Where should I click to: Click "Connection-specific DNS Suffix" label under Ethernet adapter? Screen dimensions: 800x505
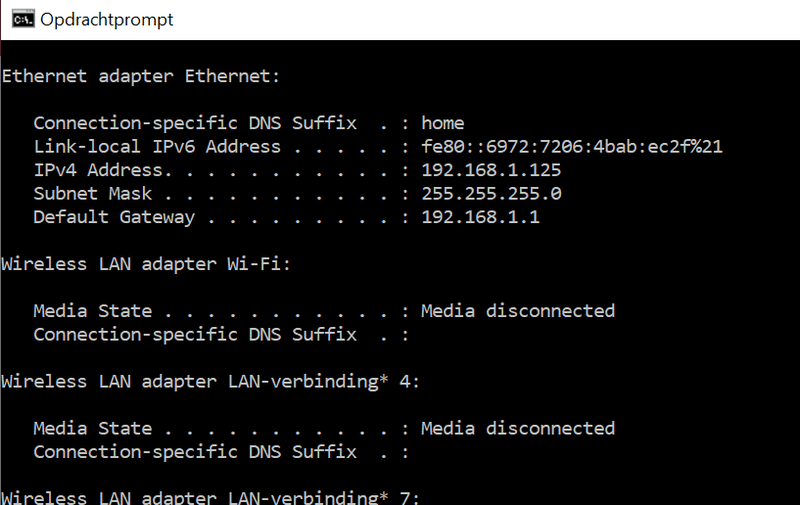195,123
